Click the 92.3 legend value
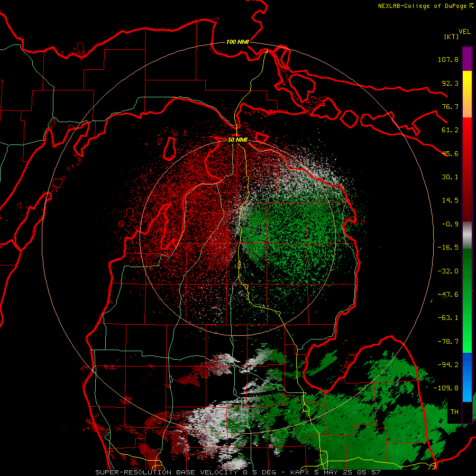The height and width of the screenshot is (476, 476). click(450, 83)
